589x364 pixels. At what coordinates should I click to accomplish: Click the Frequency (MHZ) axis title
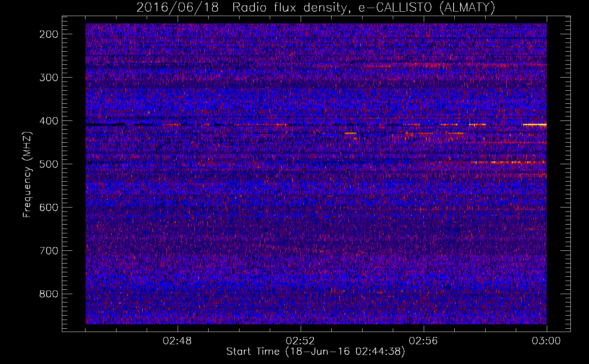tap(28, 174)
